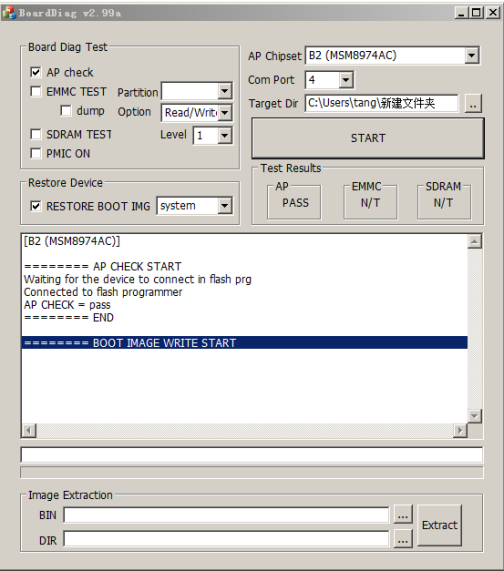This screenshot has height=571, width=504.
Task: Minimize the BoardDiag window
Action: click(x=461, y=13)
